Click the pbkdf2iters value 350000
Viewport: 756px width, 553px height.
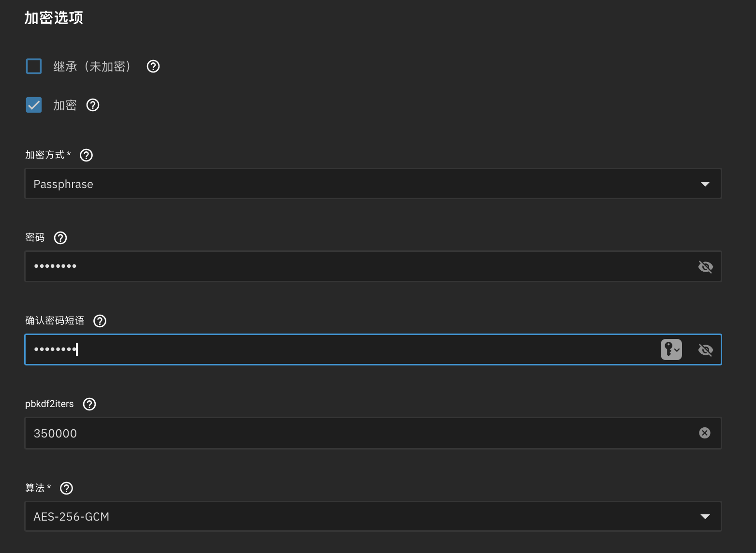[55, 433]
